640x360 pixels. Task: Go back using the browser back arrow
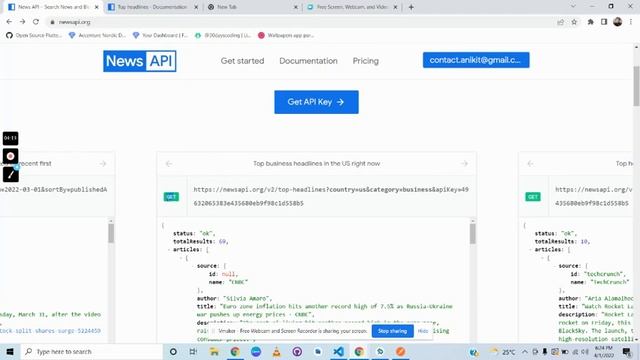tap(9, 22)
